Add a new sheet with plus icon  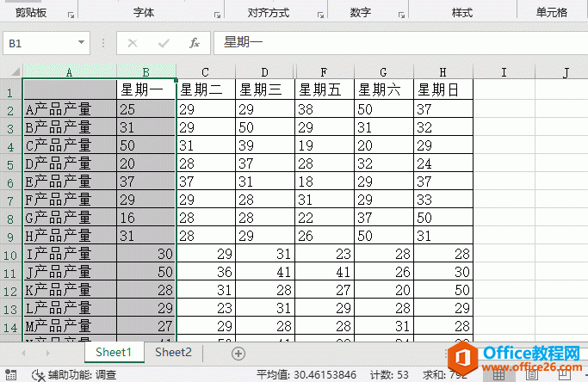[238, 353]
